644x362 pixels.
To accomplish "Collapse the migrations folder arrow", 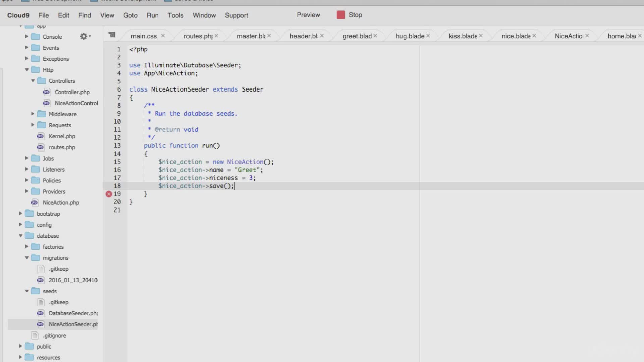I will point(26,258).
